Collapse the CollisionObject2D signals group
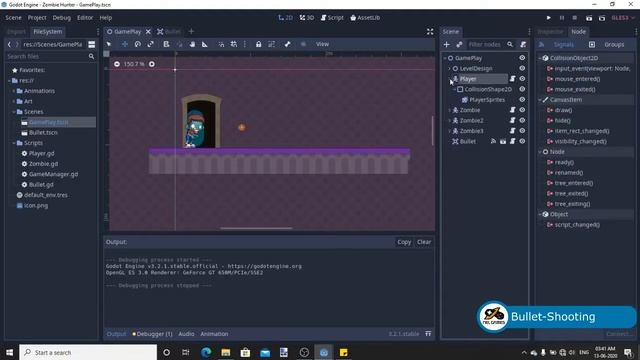Viewport: 640px width, 360px height. 540,58
